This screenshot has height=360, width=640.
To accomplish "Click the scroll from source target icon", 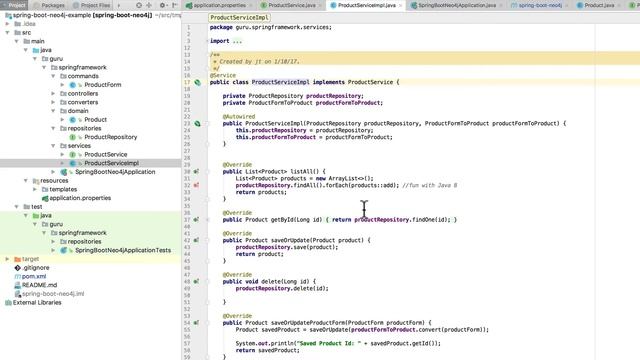I will [x=139, y=5].
